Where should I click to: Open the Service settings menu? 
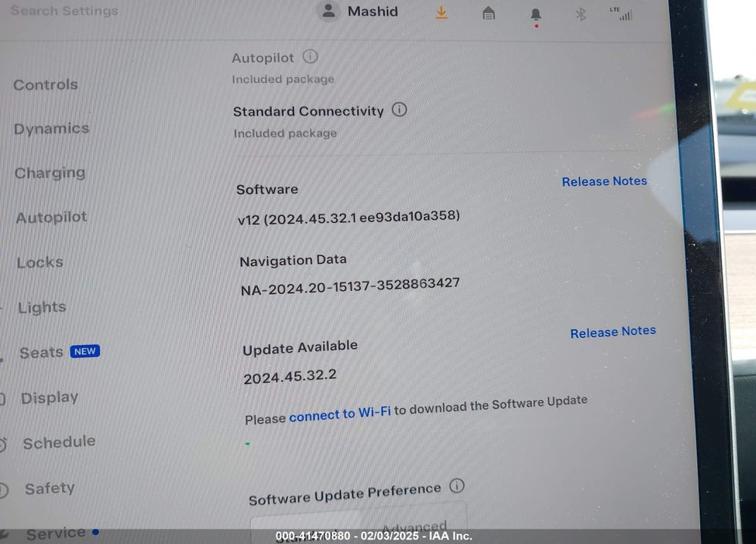point(56,533)
